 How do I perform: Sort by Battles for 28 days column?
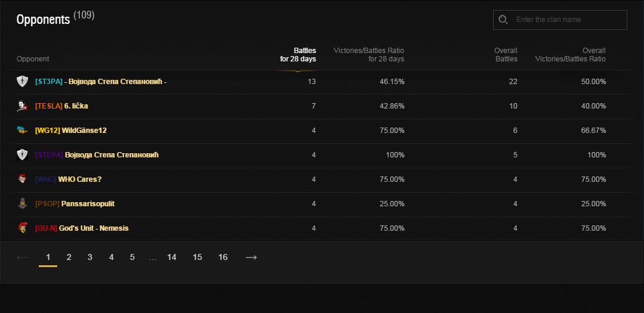pyautogui.click(x=298, y=55)
